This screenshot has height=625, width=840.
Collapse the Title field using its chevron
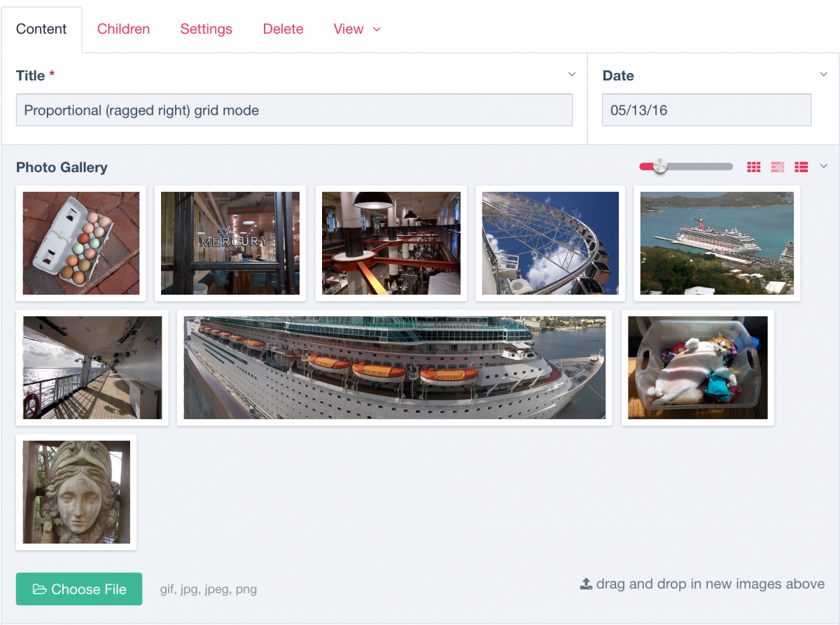pos(572,74)
